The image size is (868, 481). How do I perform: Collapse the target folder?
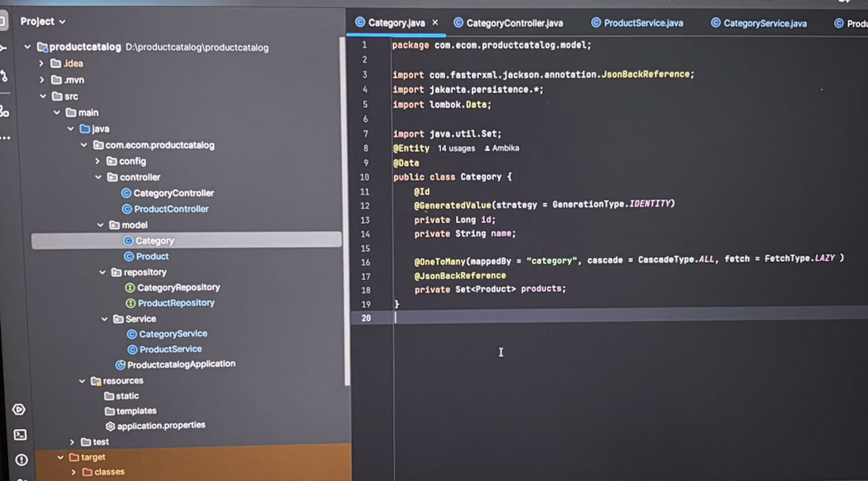tap(60, 457)
